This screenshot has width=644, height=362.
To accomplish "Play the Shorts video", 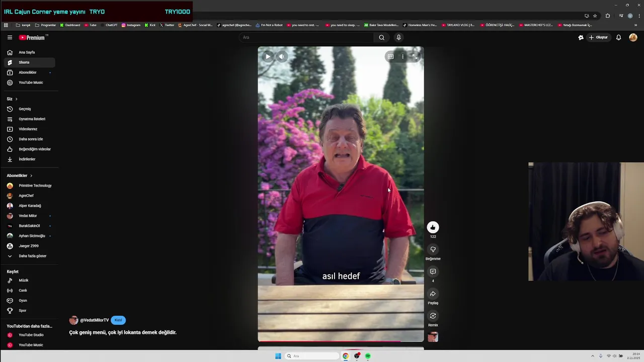I will pos(268,56).
